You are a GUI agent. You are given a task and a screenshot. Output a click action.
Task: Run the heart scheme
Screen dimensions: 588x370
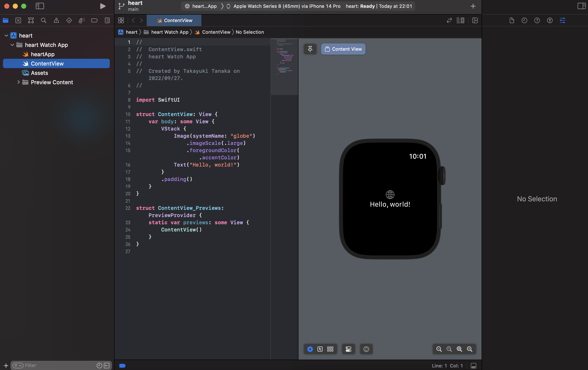click(103, 6)
